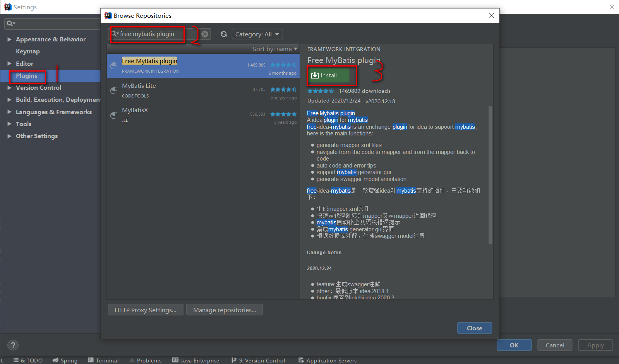The width and height of the screenshot is (619, 364).
Task: Click the Free MyBatis plugin star rating
Action: point(283,65)
